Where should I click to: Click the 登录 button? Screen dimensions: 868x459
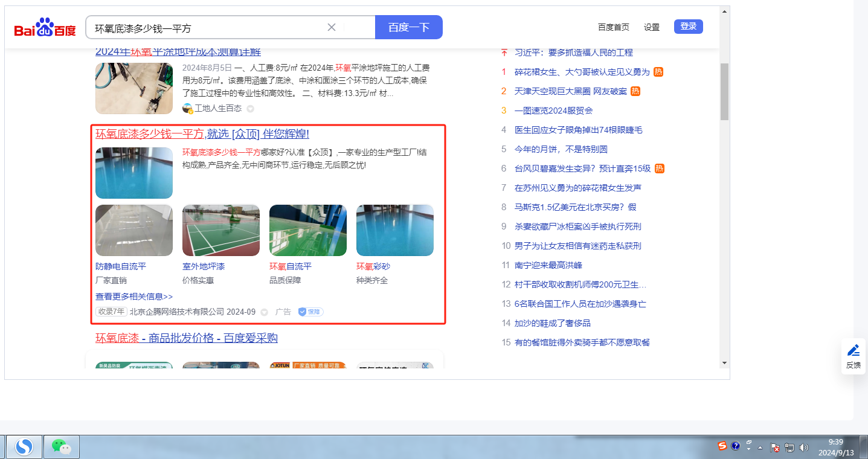click(x=689, y=27)
